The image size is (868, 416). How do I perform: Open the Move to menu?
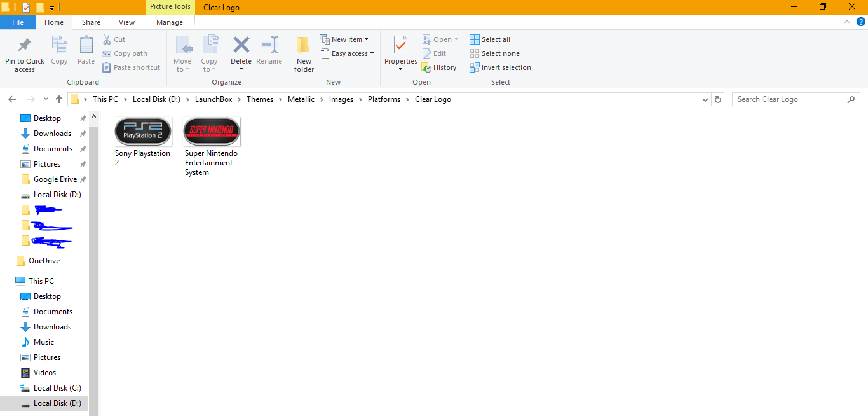point(183,54)
